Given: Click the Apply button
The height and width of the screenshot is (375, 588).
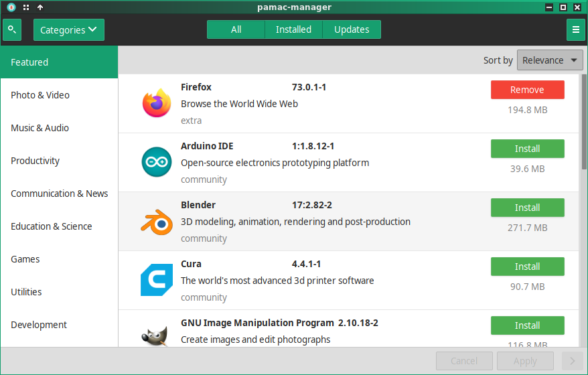Looking at the screenshot, I should click(x=525, y=361).
